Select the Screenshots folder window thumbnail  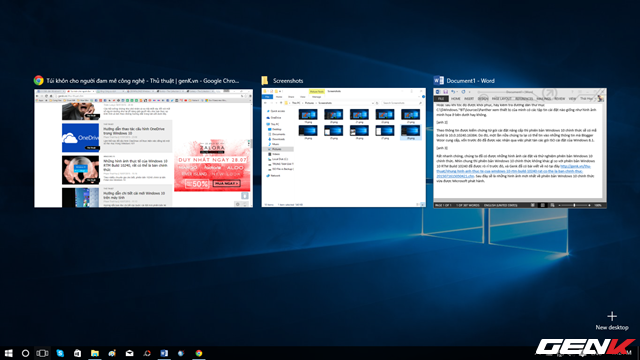(343, 147)
